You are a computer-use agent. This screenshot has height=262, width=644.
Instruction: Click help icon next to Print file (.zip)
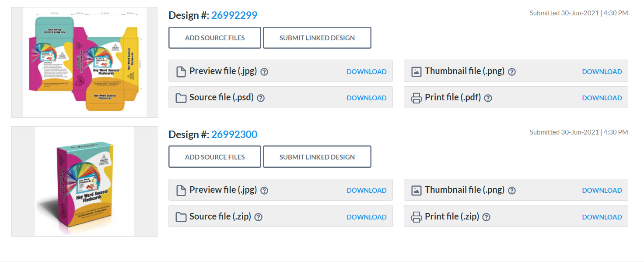(x=486, y=217)
